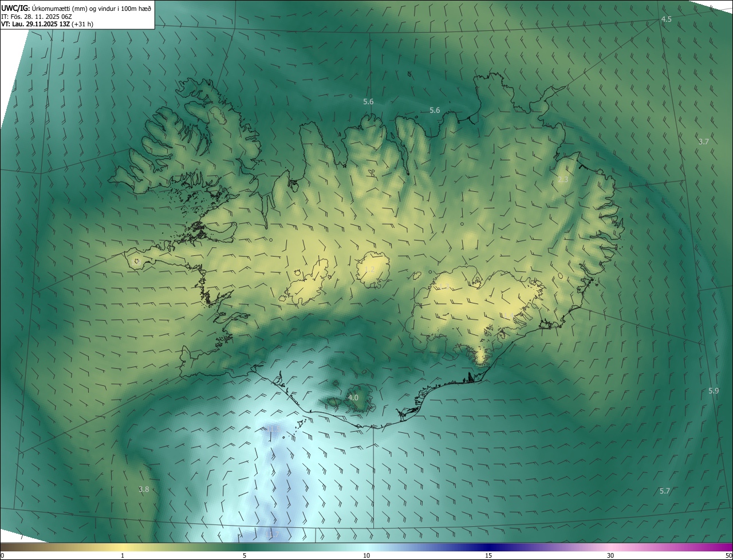Select the colour scale tick label '50'

728,556
